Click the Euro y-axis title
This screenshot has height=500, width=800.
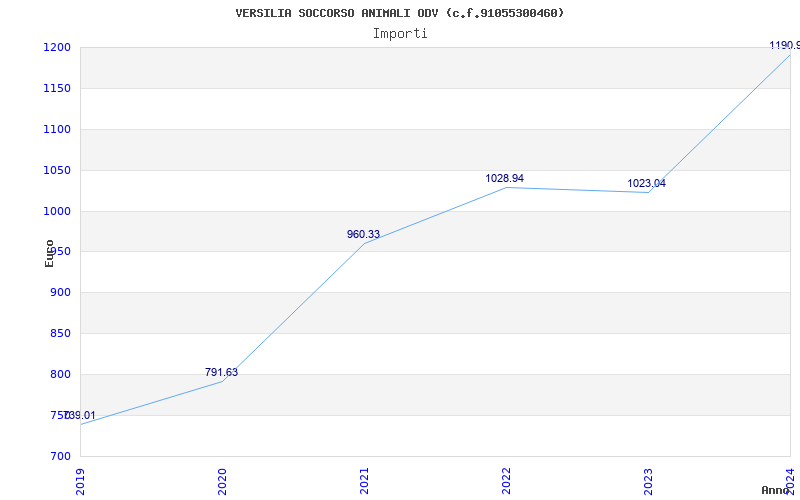(x=49, y=253)
